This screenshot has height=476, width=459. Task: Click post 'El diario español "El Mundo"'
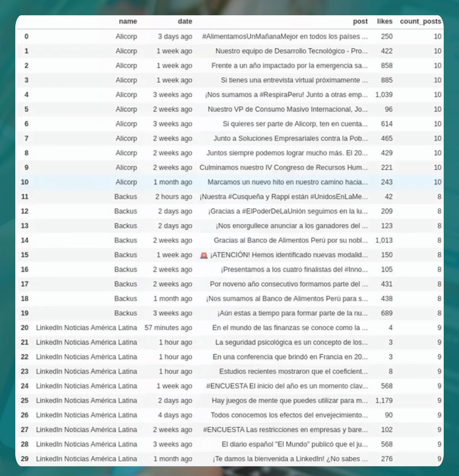294,444
